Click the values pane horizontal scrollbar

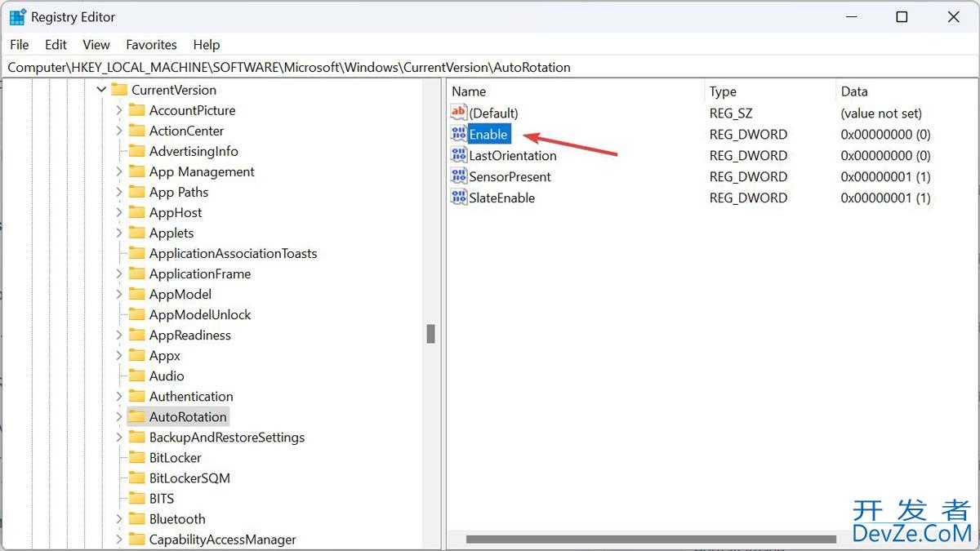651,539
